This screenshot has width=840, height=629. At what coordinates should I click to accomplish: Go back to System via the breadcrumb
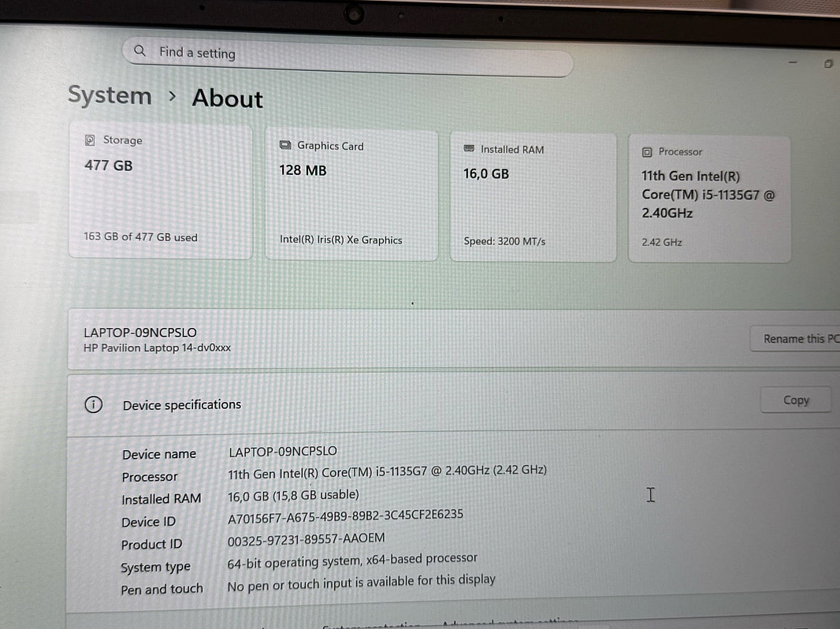[110, 95]
